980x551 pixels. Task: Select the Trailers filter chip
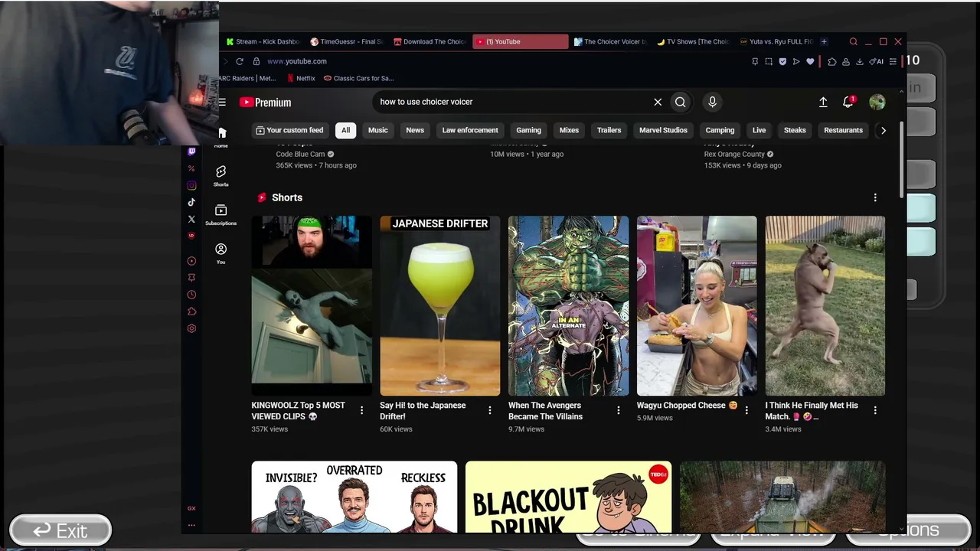tap(609, 130)
